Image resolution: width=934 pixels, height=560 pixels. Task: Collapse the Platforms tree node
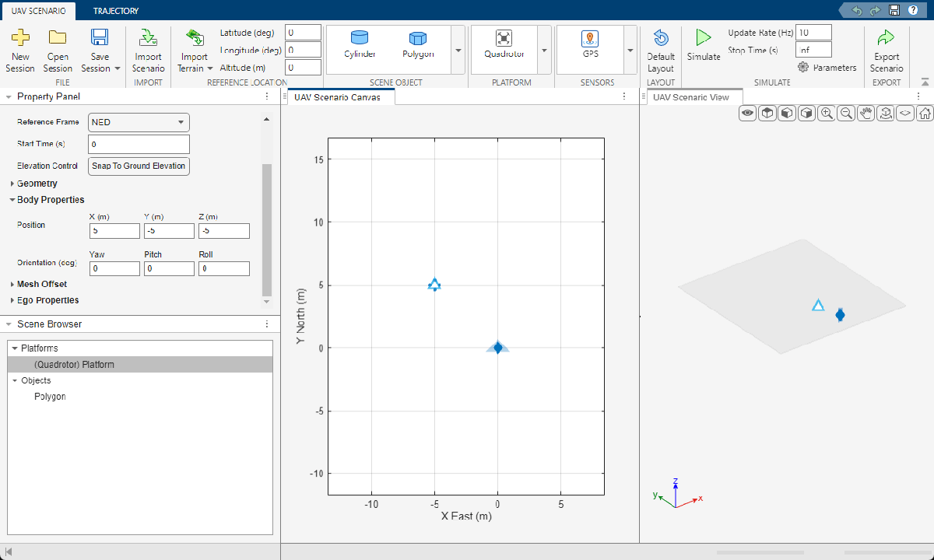click(x=15, y=348)
